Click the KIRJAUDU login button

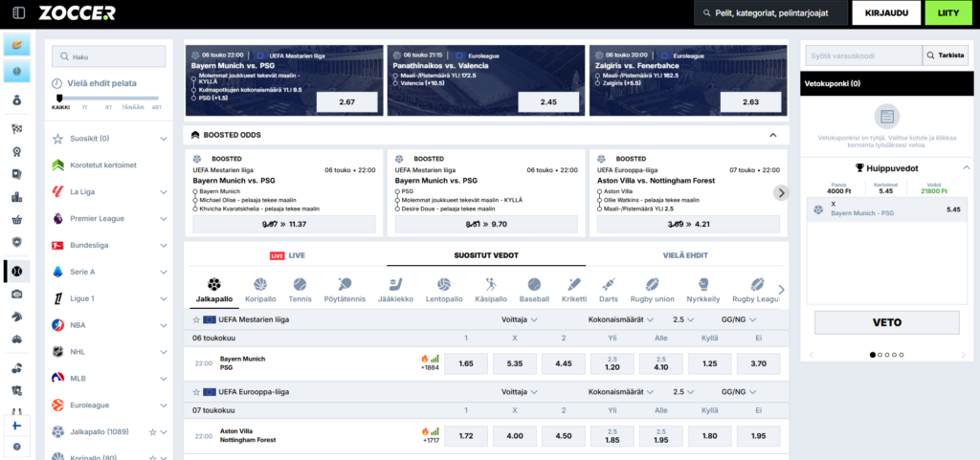pos(886,12)
